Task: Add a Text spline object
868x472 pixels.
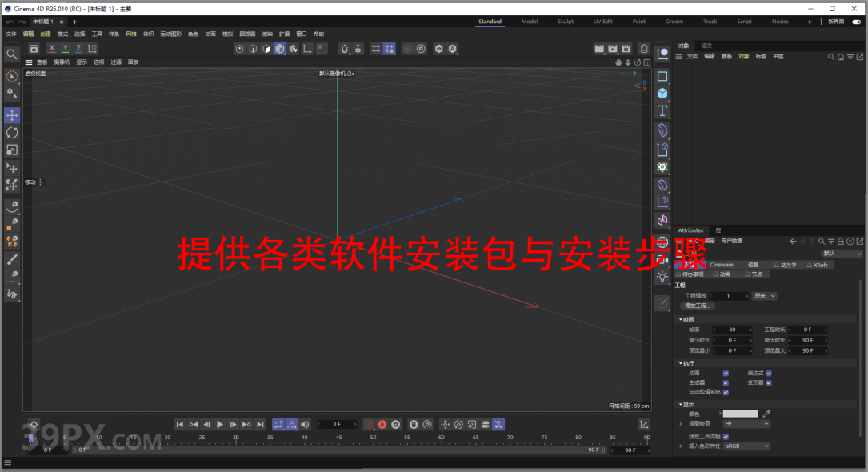Action: click(x=662, y=111)
